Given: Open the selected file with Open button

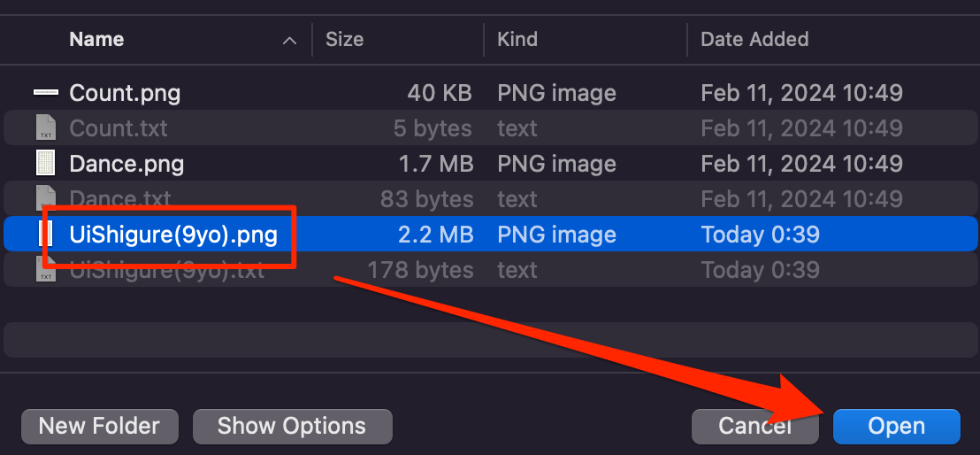Looking at the screenshot, I should (896, 426).
